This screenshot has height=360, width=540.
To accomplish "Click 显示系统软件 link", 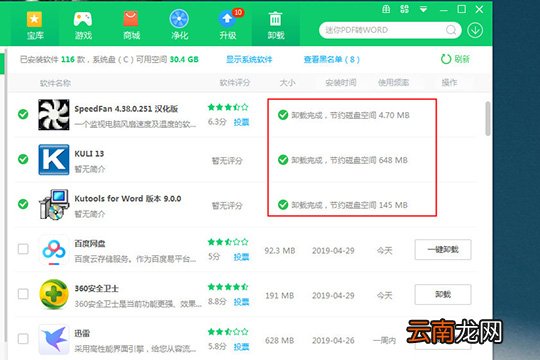I will point(249,59).
